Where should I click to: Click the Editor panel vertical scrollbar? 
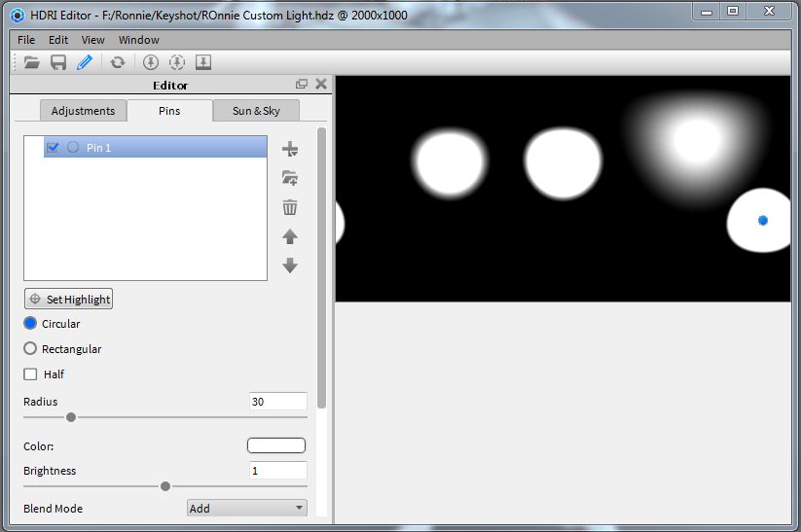tap(321, 268)
